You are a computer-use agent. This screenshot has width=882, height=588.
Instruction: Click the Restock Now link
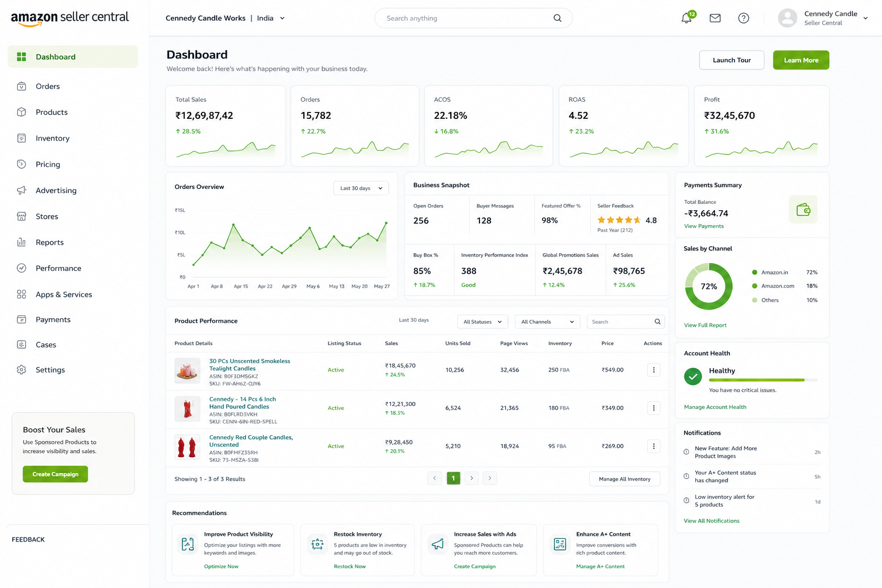tap(350, 567)
